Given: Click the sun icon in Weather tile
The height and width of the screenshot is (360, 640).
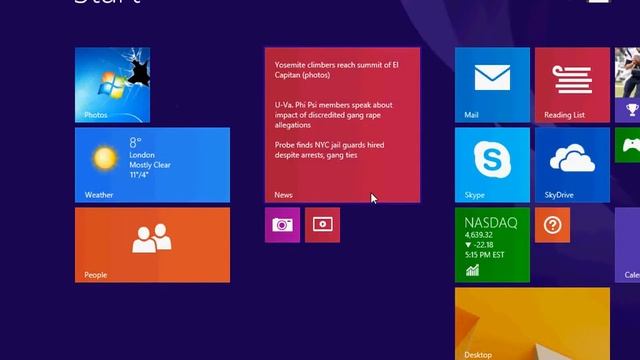Looking at the screenshot, I should point(104,158).
